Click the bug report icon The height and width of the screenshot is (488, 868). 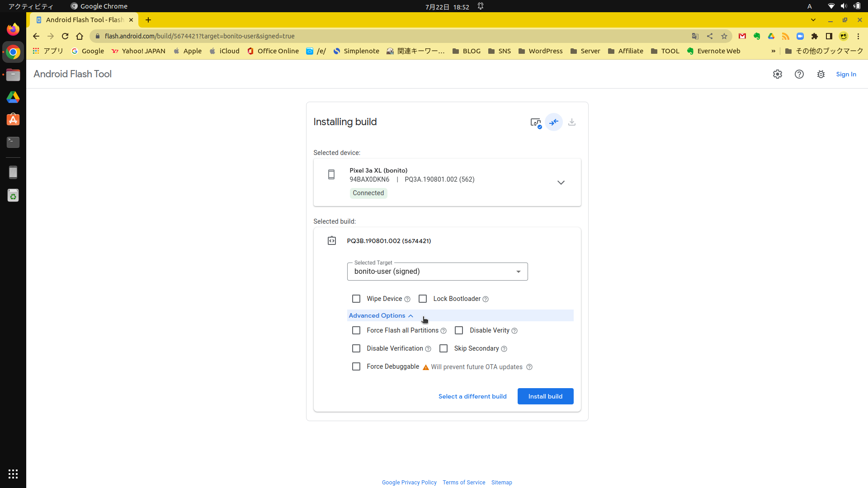(821, 74)
